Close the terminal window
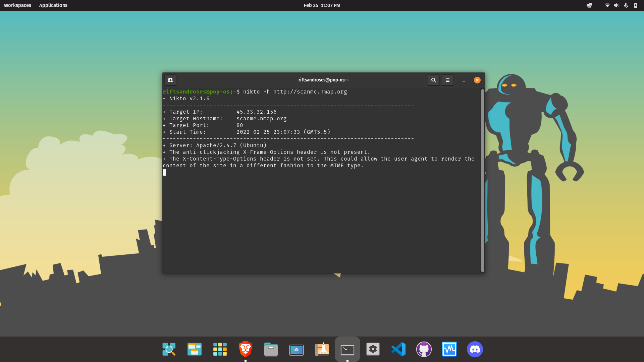The image size is (644, 362). pos(477,80)
